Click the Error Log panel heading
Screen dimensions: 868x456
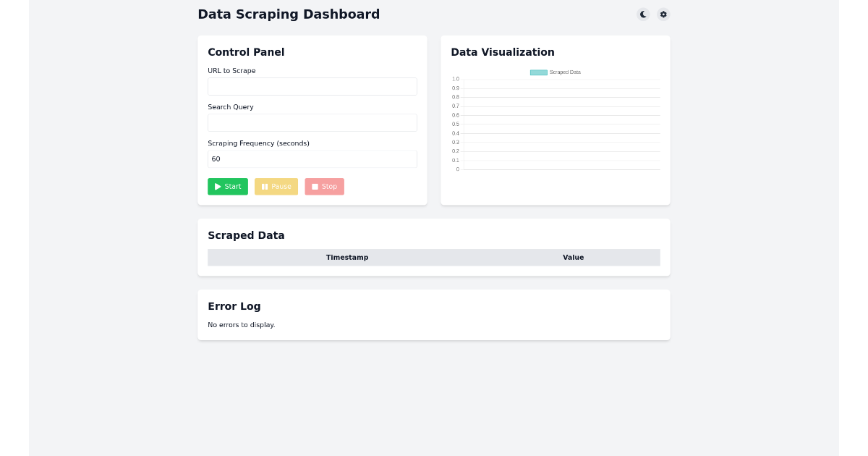coord(234,306)
